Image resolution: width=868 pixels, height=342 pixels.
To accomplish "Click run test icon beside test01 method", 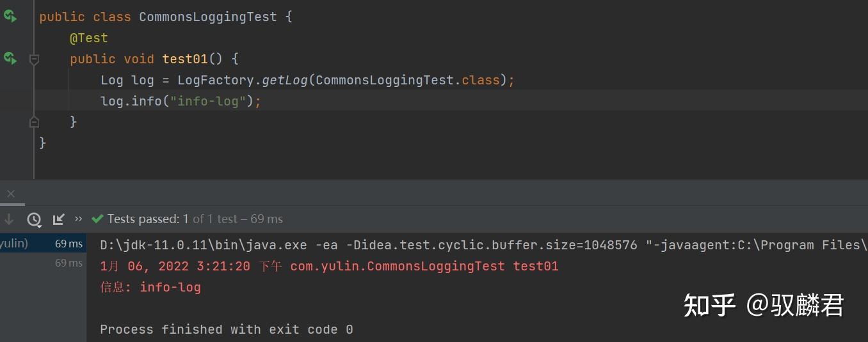I will pyautogui.click(x=10, y=59).
